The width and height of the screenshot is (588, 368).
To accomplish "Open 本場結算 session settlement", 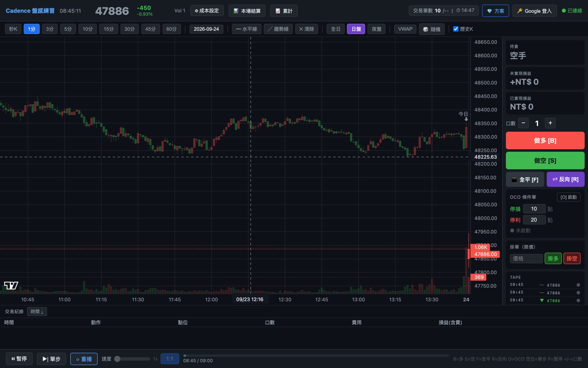I will pos(247,11).
